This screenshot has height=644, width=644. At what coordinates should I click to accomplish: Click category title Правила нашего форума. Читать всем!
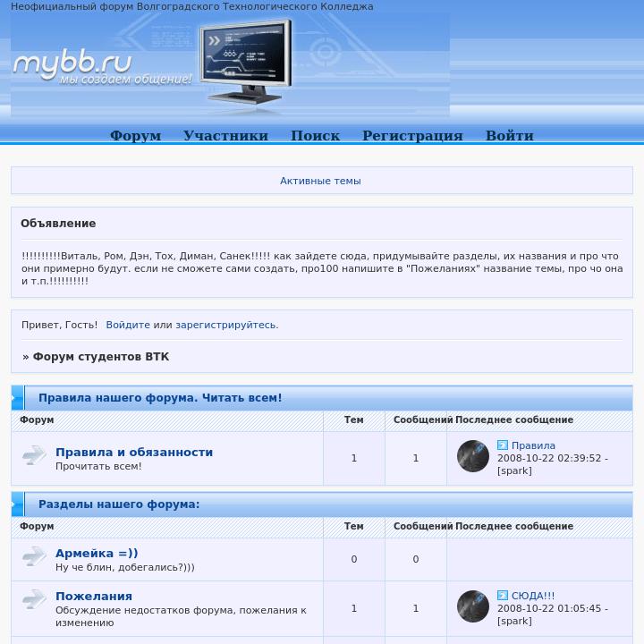(160, 397)
